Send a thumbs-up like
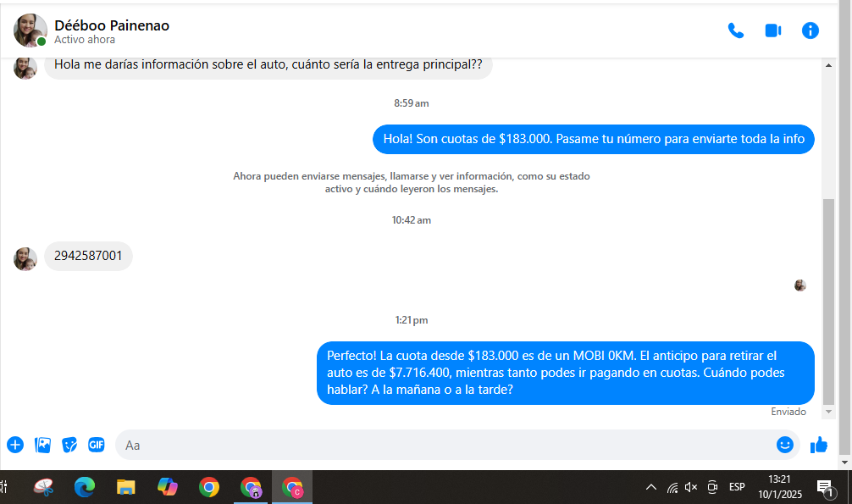 (818, 445)
